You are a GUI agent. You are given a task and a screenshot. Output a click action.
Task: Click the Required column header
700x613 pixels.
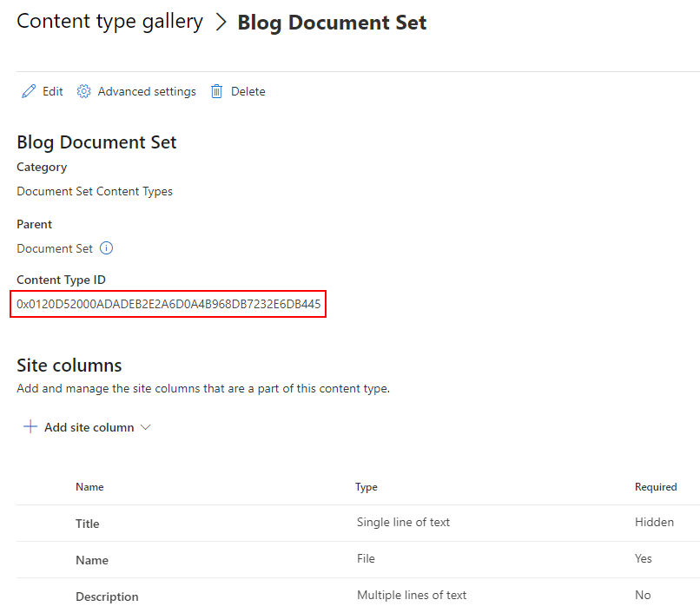pos(656,487)
